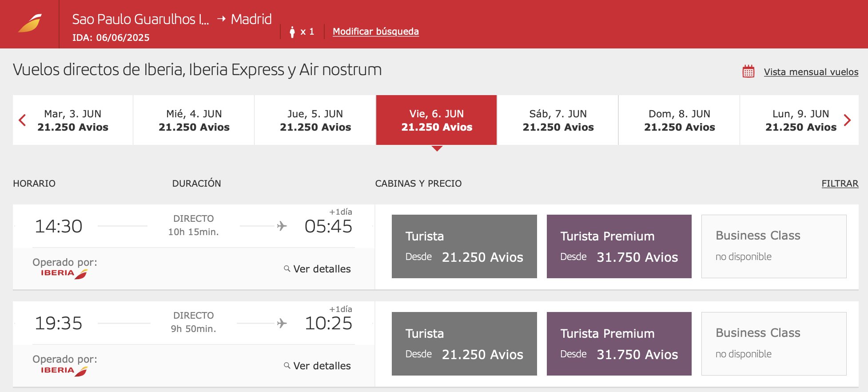The image size is (868, 392).
Task: Click the Iberia logo in the header
Action: (30, 24)
